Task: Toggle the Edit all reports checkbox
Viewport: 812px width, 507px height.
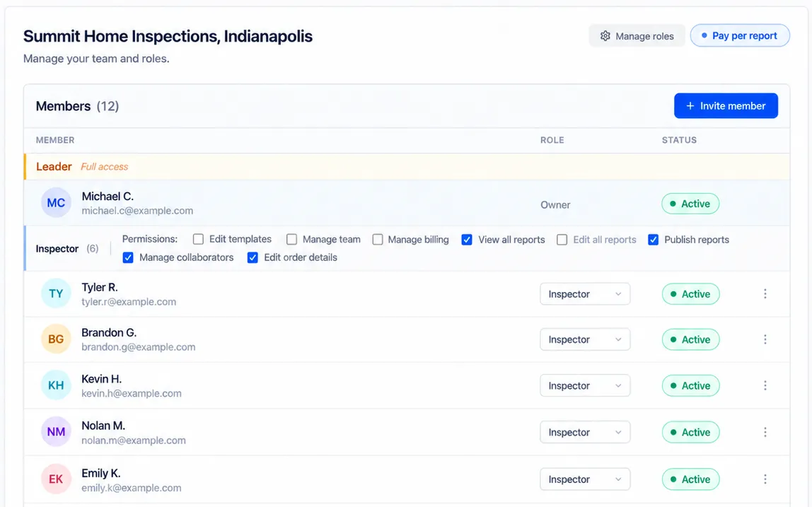Action: point(562,239)
